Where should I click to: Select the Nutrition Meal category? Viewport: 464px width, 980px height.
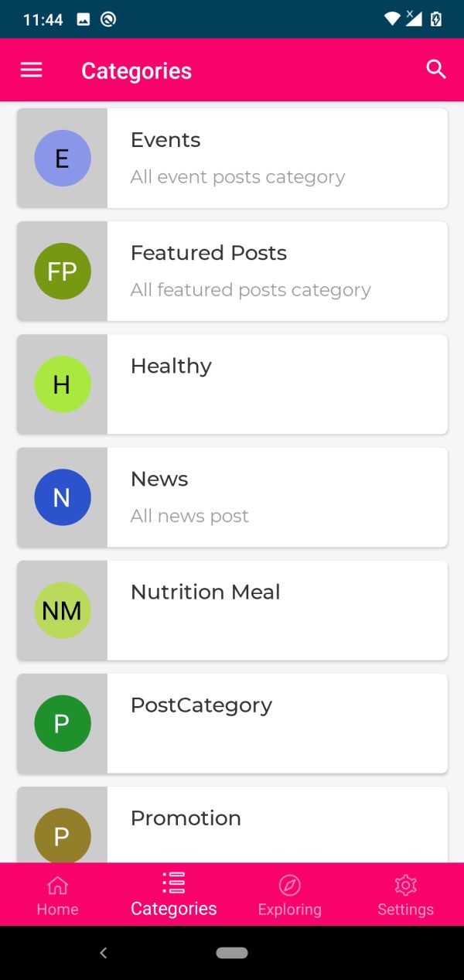coord(277,610)
